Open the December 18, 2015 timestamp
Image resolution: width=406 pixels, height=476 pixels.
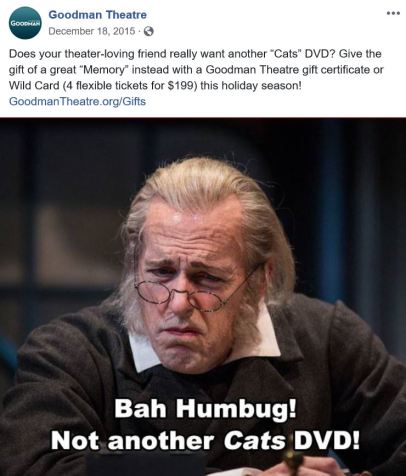click(92, 31)
